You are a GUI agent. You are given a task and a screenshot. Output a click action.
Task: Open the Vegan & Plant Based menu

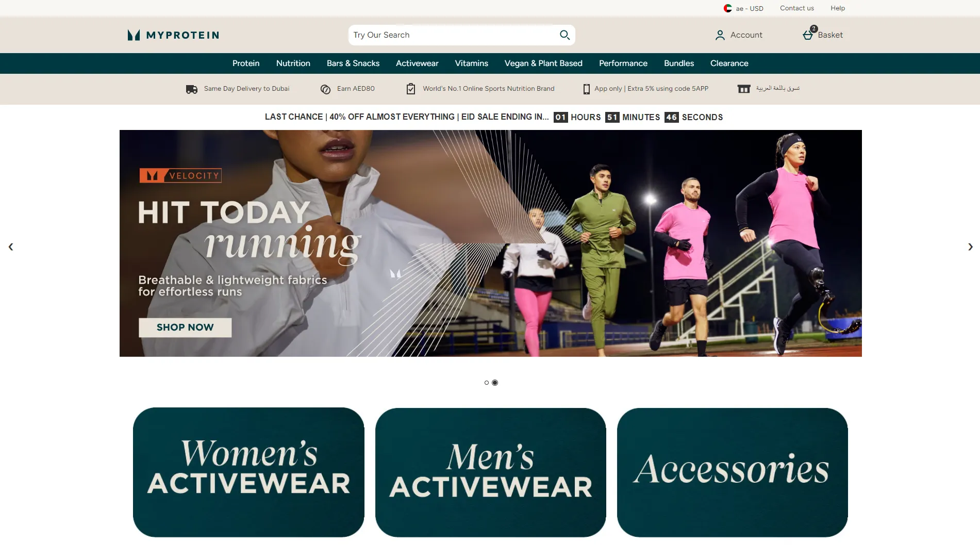click(543, 63)
